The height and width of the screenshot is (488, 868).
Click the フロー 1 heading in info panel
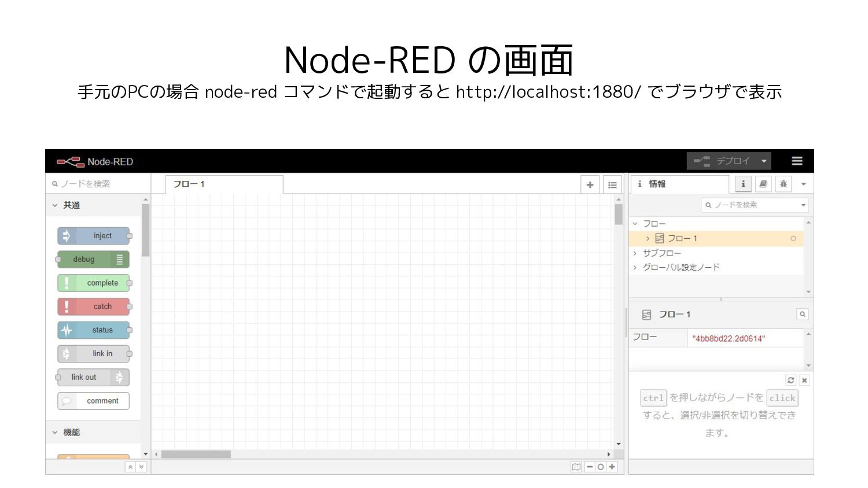click(x=675, y=315)
